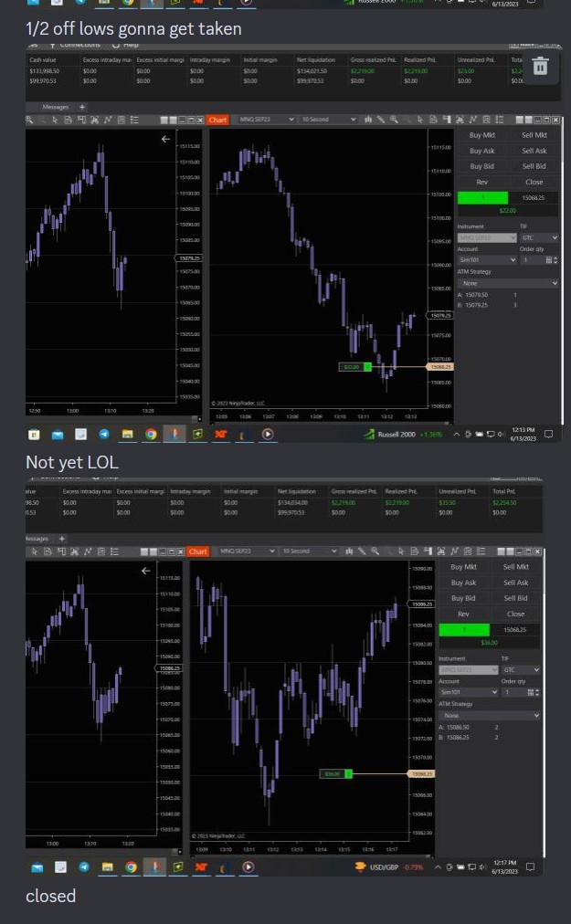Image resolution: width=571 pixels, height=924 pixels.
Task: Add new tab with plus in 12:17 PM window
Action: coord(62,539)
